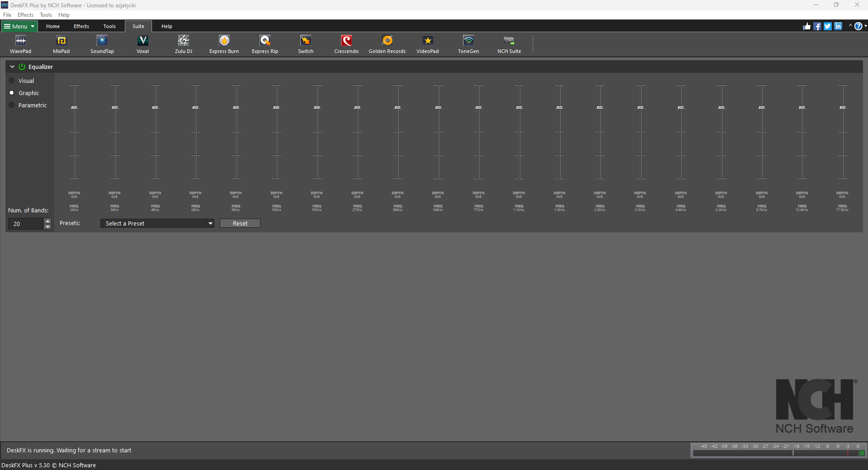Open the Tools menu in menu bar
868x470 pixels.
[46, 15]
